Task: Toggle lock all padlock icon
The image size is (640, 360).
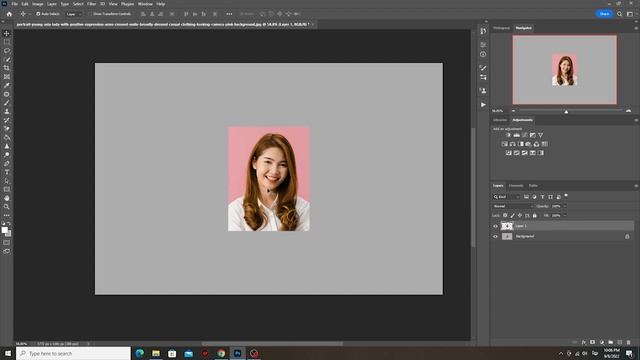Action: click(x=535, y=216)
